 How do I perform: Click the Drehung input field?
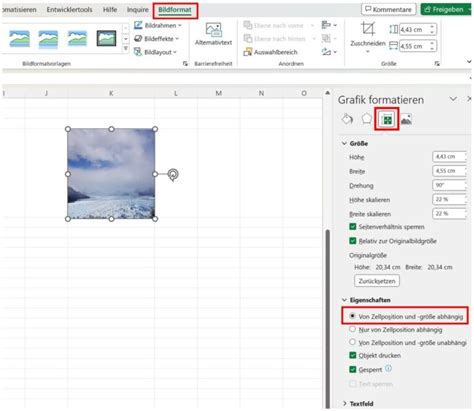pos(449,185)
